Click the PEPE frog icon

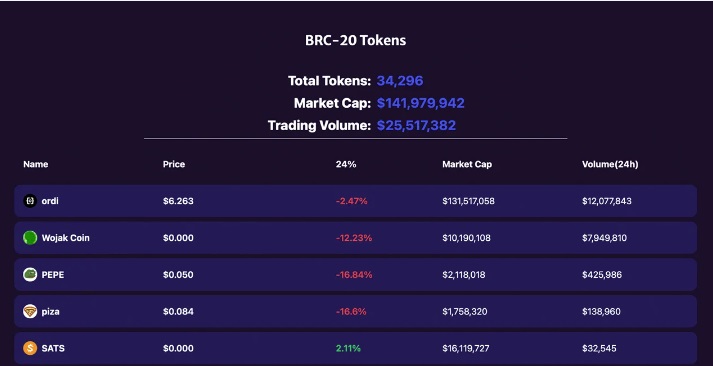pos(30,274)
